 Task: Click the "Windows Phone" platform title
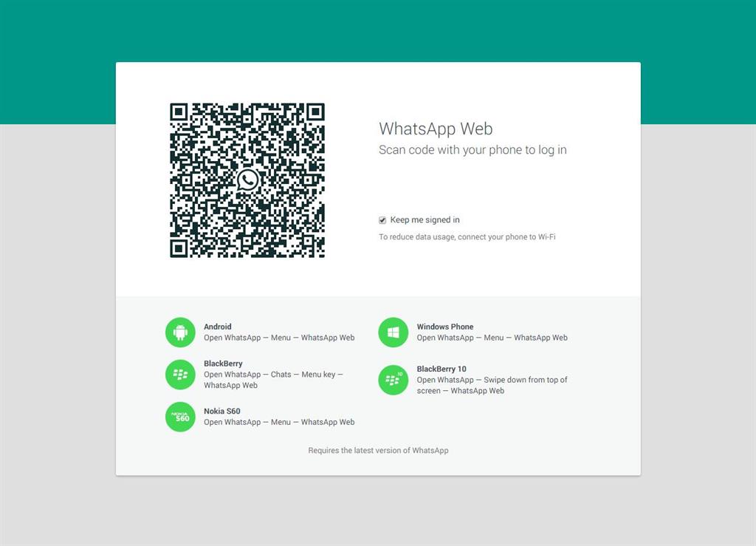pos(445,327)
